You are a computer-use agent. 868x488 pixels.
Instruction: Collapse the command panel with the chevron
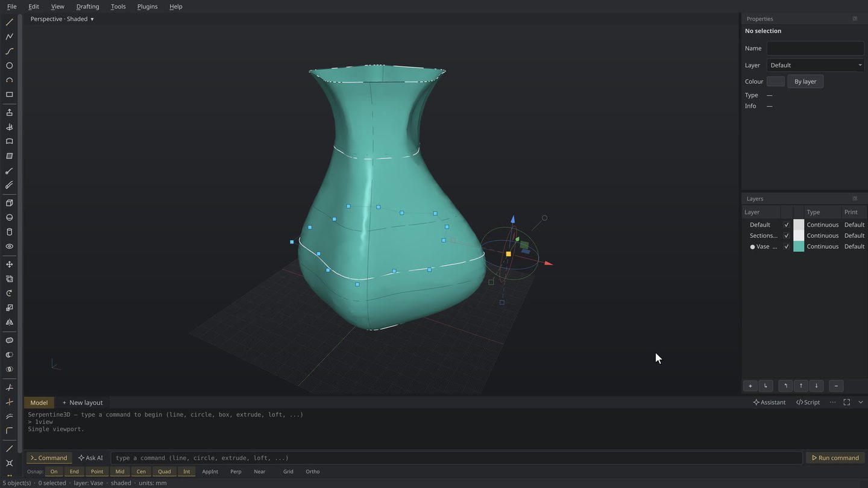tap(861, 402)
